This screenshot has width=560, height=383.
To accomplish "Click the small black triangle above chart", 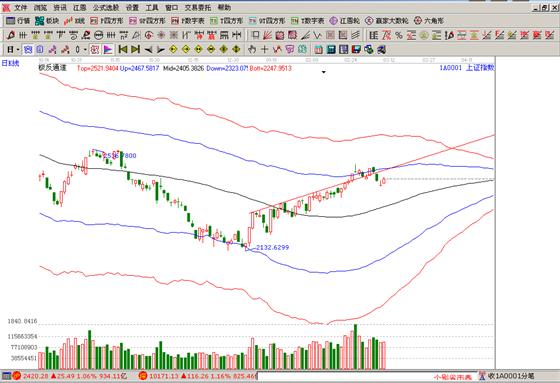I will pyautogui.click(x=324, y=72).
